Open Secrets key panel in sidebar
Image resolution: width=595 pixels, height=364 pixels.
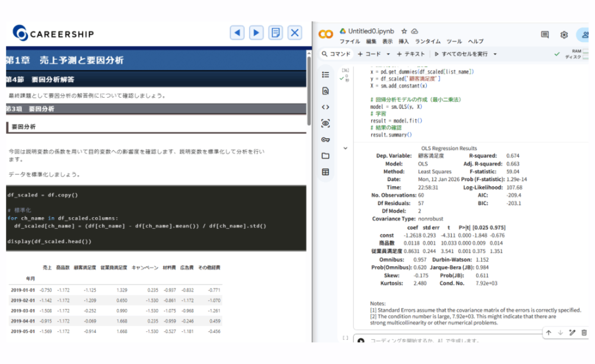[x=326, y=140]
